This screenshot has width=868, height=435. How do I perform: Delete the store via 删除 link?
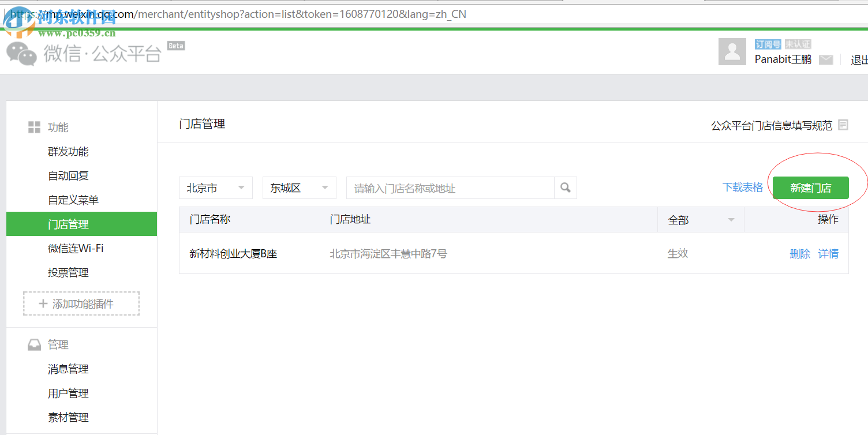coord(800,253)
